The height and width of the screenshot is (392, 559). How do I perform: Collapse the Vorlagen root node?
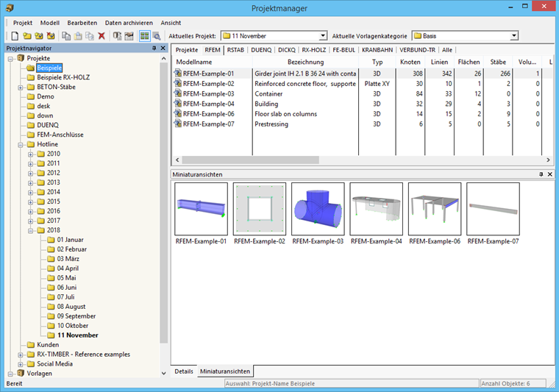point(11,374)
